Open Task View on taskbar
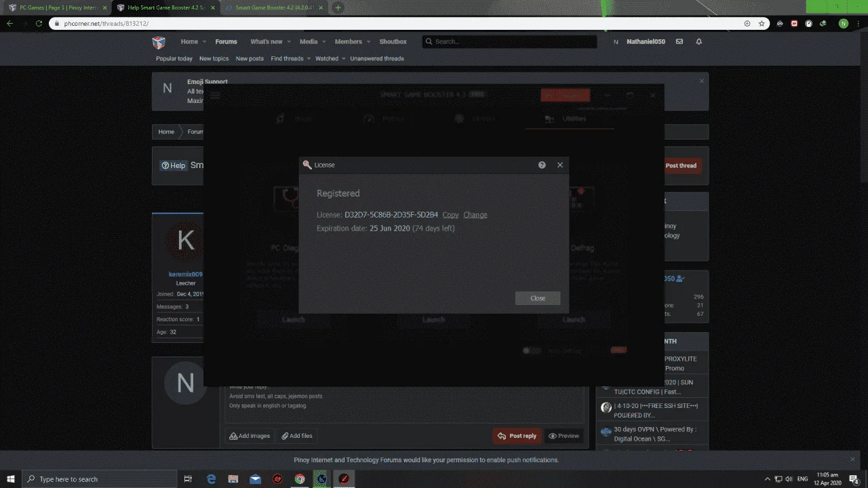 pos(188,479)
